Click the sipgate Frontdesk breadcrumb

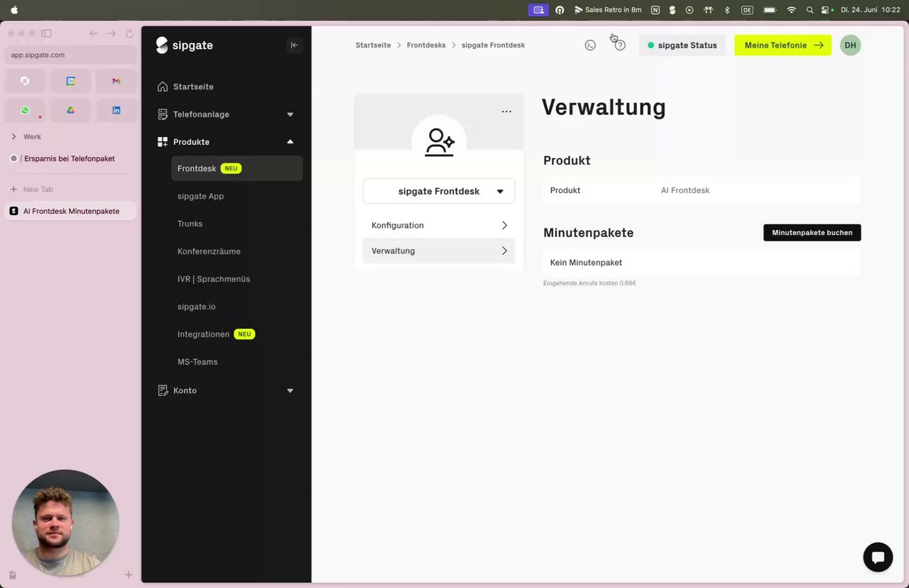[493, 45]
